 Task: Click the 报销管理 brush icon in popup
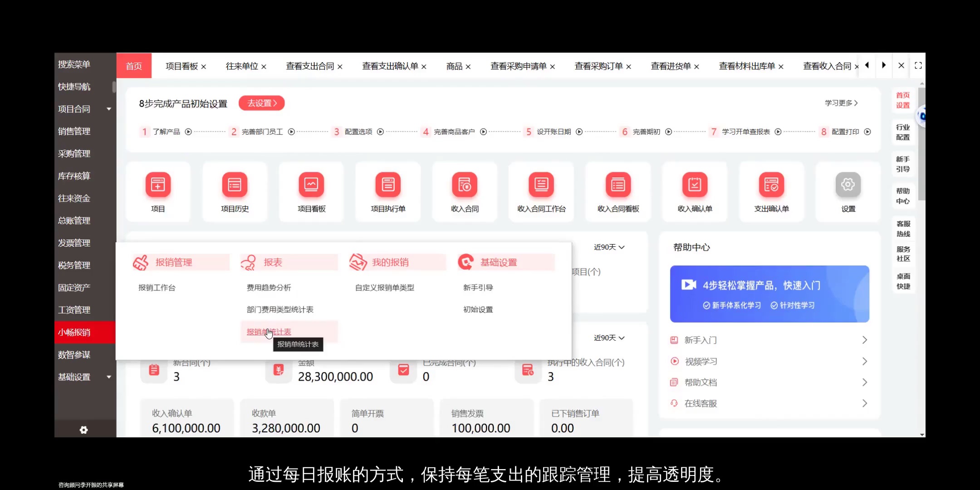141,262
